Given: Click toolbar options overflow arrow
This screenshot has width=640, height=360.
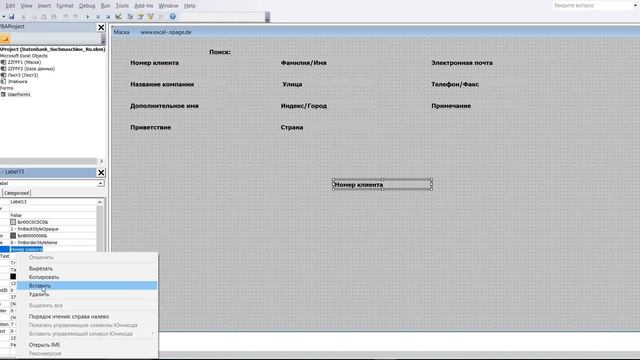Looking at the screenshot, I should point(267,18).
